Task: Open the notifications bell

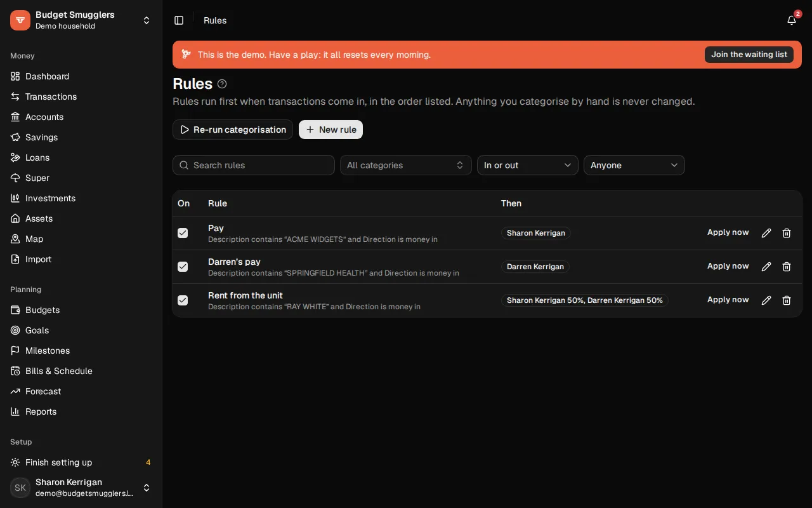Action: (792, 20)
